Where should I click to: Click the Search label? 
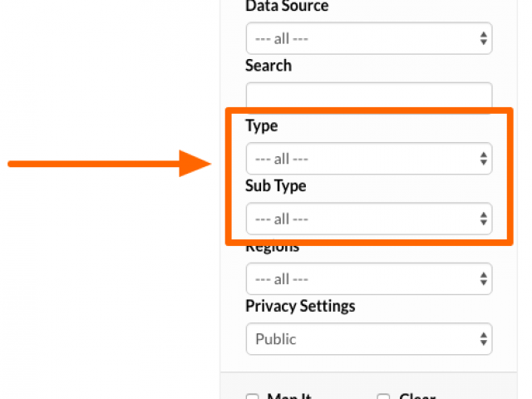click(268, 66)
